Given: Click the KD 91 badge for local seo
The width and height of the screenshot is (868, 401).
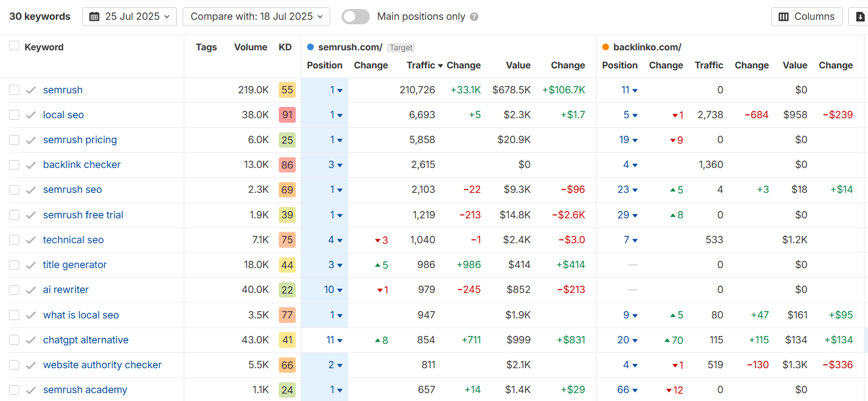Looking at the screenshot, I should coord(287,115).
